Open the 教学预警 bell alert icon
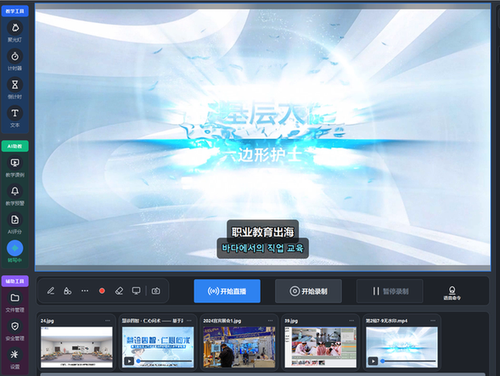Viewport: 500px width, 376px height. tap(15, 191)
